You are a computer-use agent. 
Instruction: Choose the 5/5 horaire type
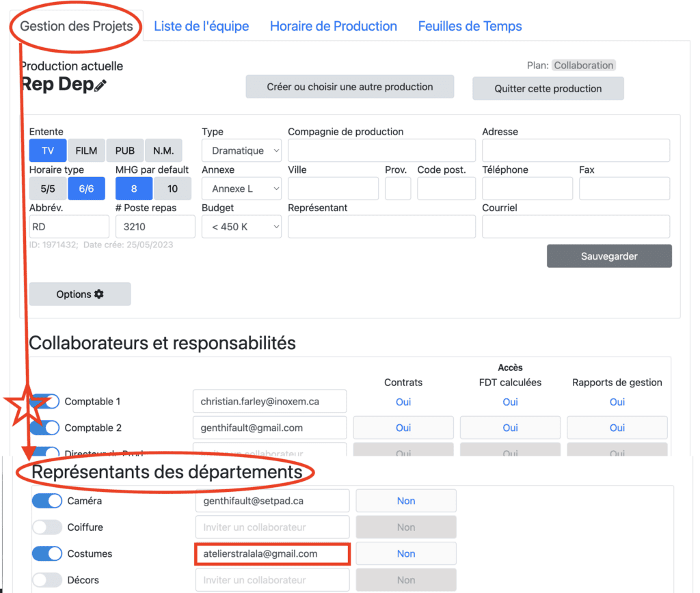[47, 189]
